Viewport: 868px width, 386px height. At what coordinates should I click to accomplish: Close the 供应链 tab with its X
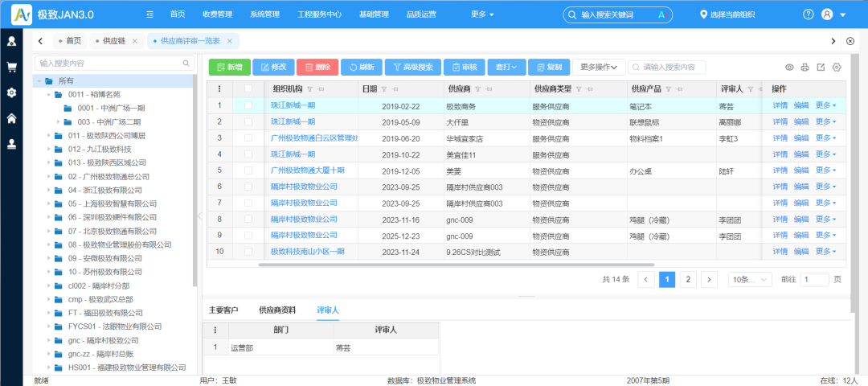click(x=134, y=41)
